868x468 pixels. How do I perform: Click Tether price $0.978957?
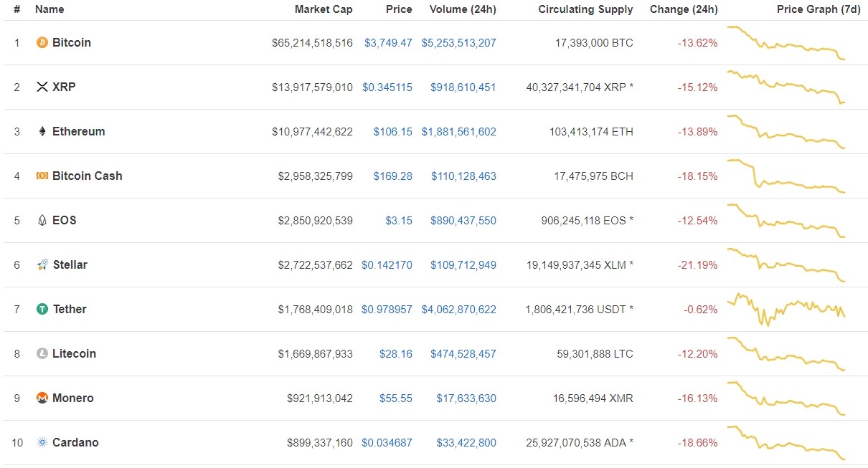(387, 310)
